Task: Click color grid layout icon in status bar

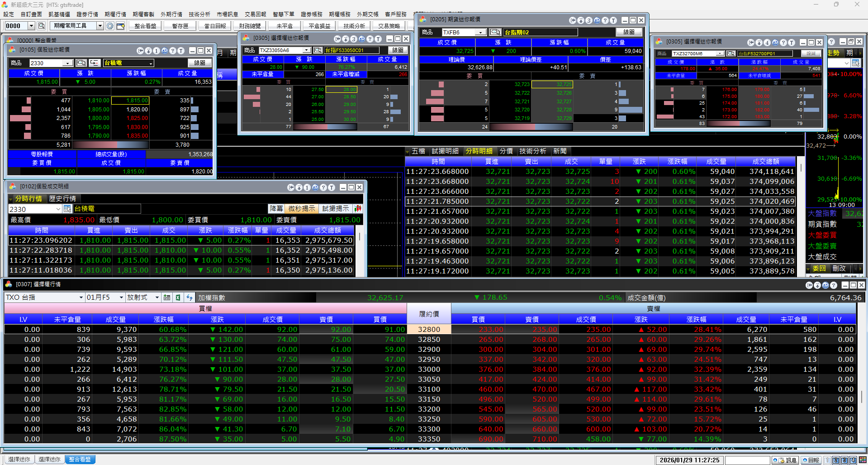Action: [x=862, y=460]
